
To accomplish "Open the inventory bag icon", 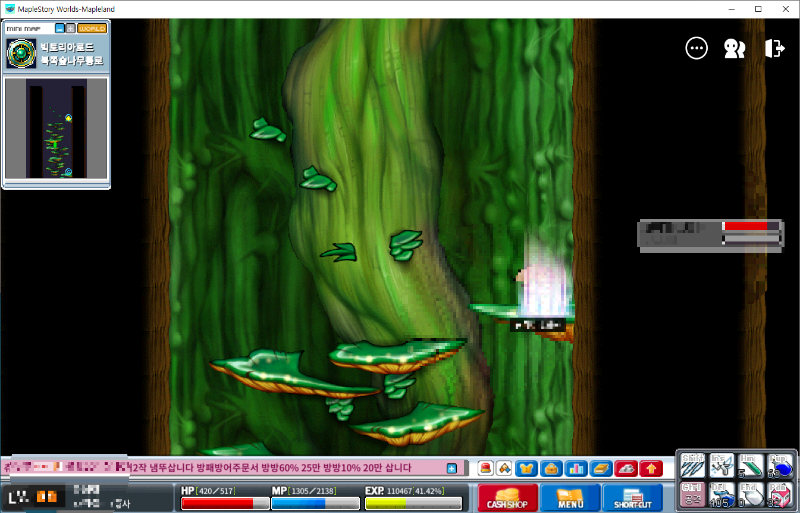I will 551,468.
